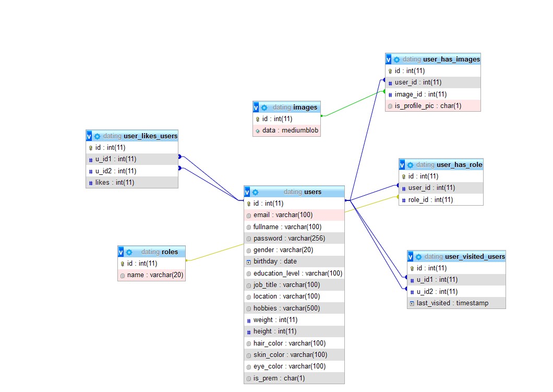Collapse roles table with V toggle
The width and height of the screenshot is (553, 392).
coord(121,252)
